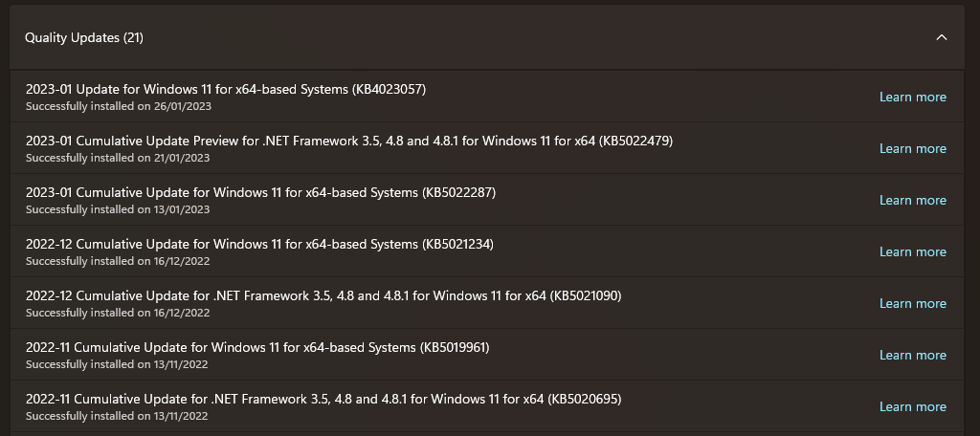Select the 2022-11 .NET Framework KB5020695 title
This screenshot has height=436, width=980.
click(323, 399)
